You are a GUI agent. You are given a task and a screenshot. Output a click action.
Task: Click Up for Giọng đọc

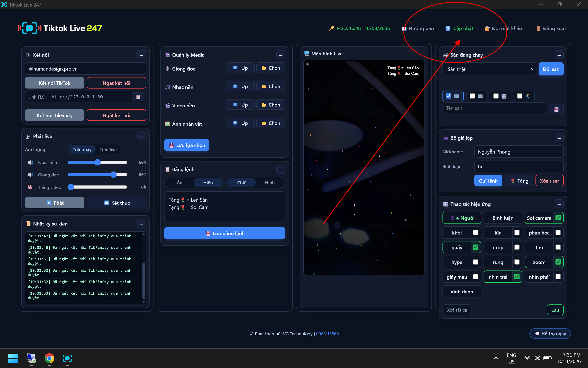click(x=240, y=68)
